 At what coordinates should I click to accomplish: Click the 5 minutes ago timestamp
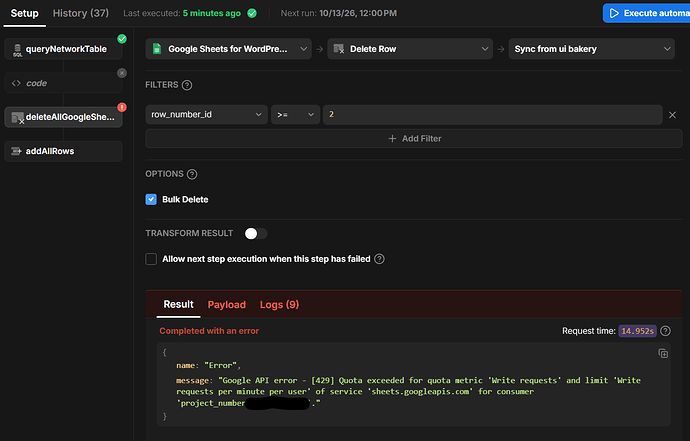click(x=212, y=13)
